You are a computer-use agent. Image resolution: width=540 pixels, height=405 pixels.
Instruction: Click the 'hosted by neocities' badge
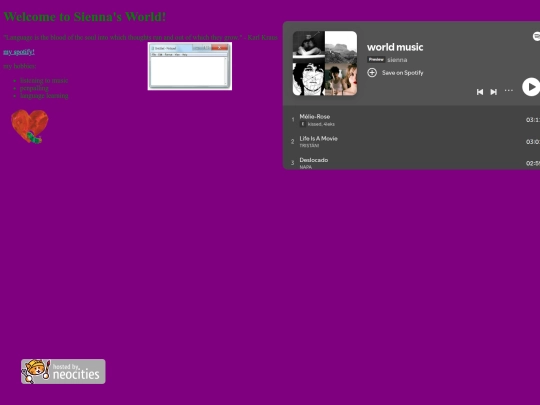63,372
